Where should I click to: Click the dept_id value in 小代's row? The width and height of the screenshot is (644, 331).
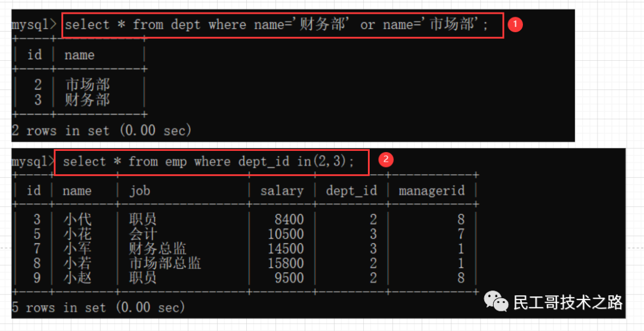(x=373, y=219)
